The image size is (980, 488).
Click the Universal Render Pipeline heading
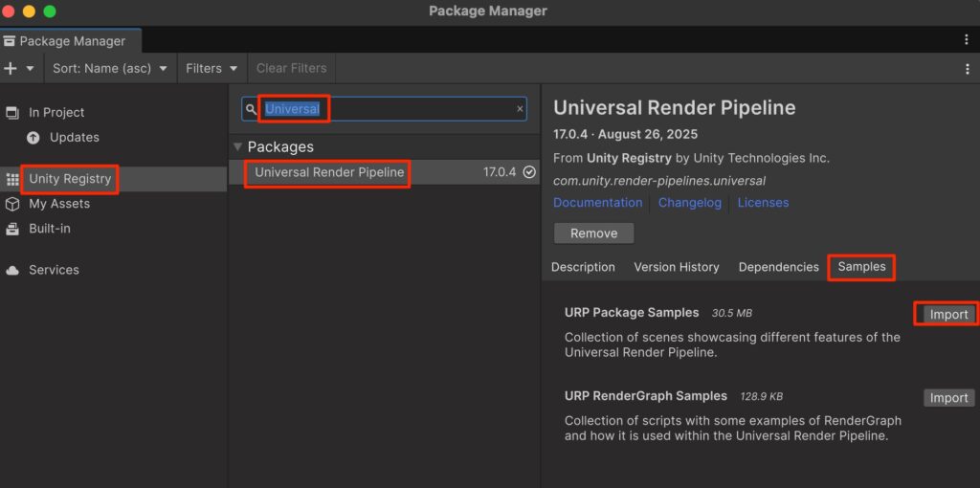(x=674, y=107)
